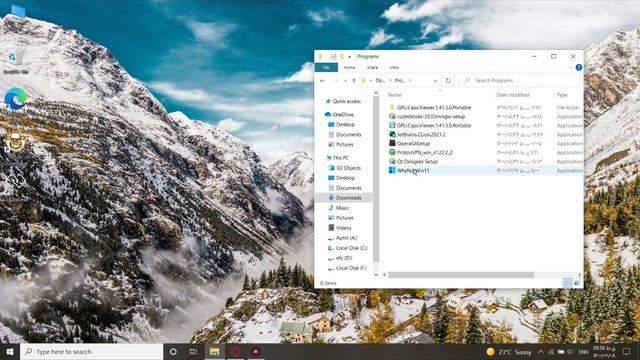
Task: Open recent locations dropdown arrow
Action: pyautogui.click(x=345, y=81)
